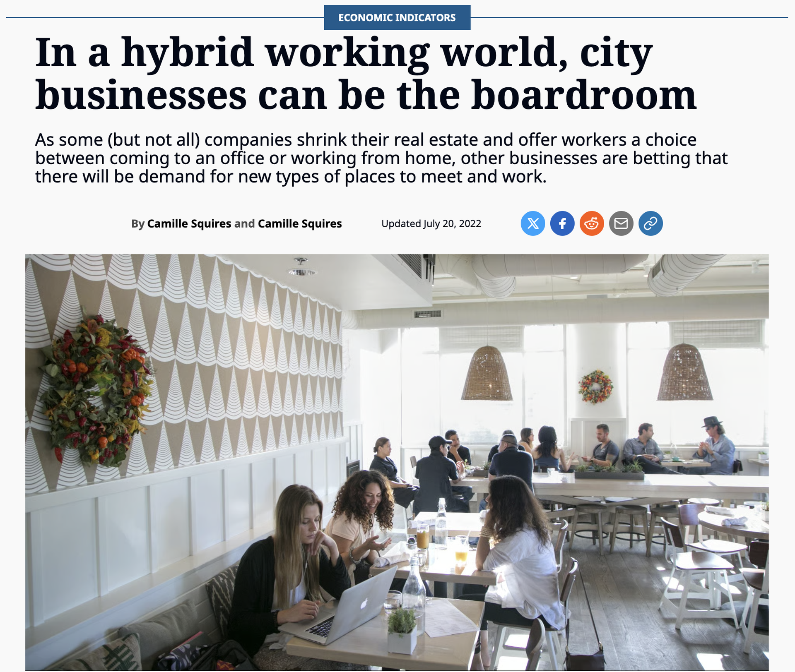Click the article subheading about shrinking real estate
Viewport: 795px width, 672px height.
(381, 158)
